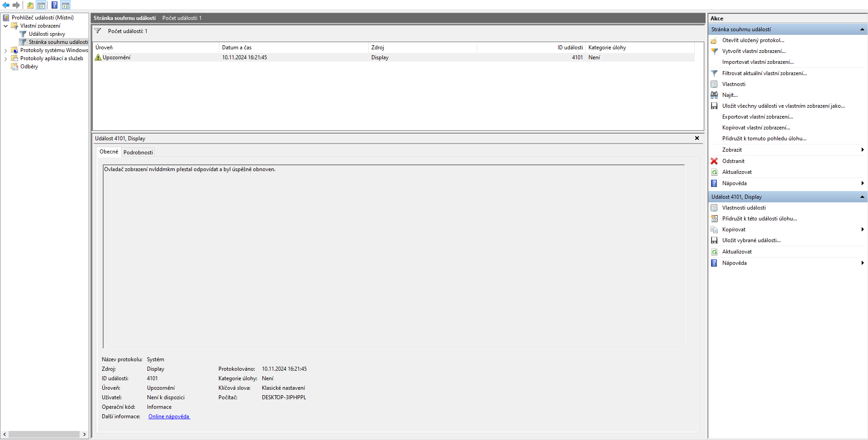Click the back arrow toolbar icon
Screen dimensions: 868x440
6,5
